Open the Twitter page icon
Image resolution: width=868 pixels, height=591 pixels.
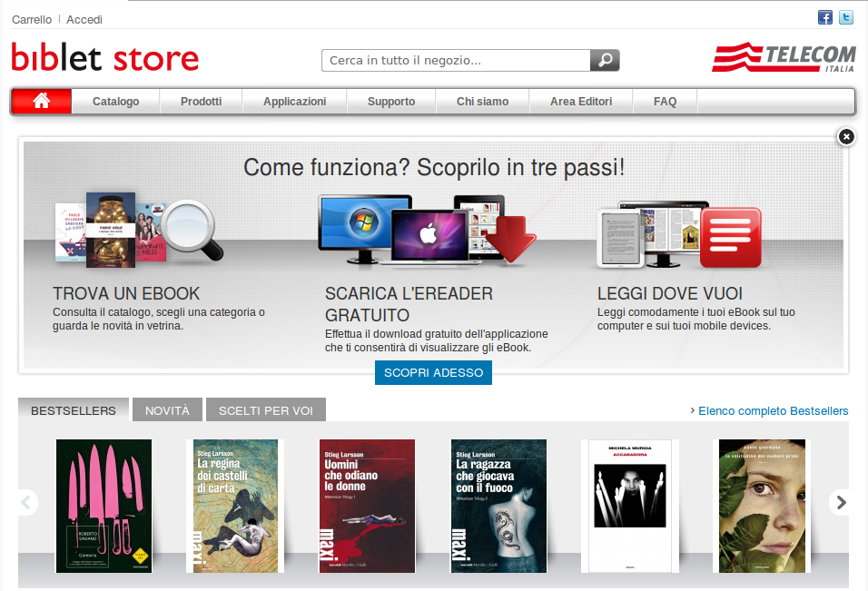[846, 17]
